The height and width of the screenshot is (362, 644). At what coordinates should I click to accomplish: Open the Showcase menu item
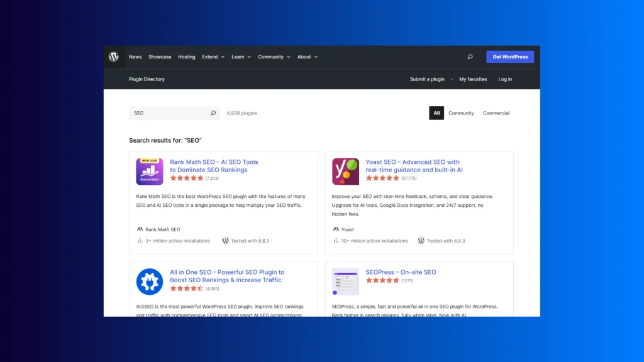pos(160,57)
